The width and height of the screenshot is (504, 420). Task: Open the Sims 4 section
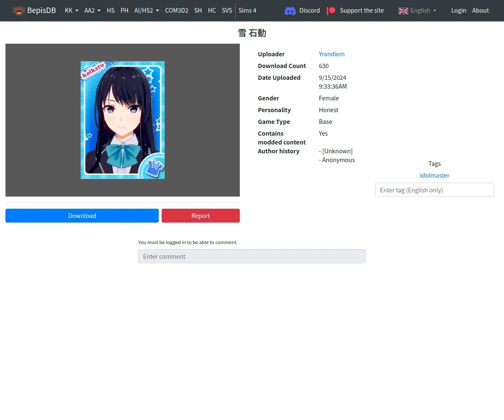(247, 10)
